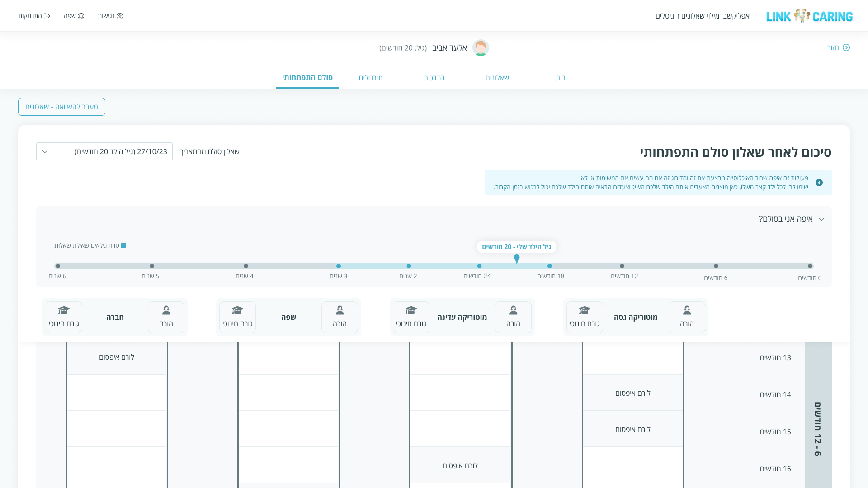868x488 pixels.
Task: Log out via התנתקות
Action: (34, 16)
